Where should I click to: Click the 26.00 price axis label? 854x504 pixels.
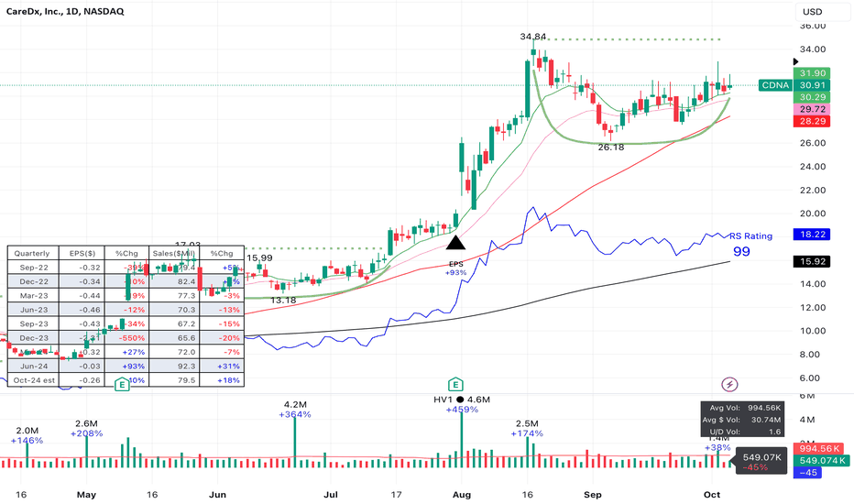point(812,143)
